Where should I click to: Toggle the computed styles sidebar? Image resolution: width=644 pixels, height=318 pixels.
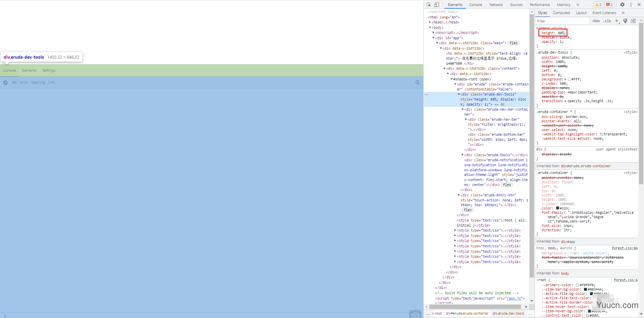[633, 21]
